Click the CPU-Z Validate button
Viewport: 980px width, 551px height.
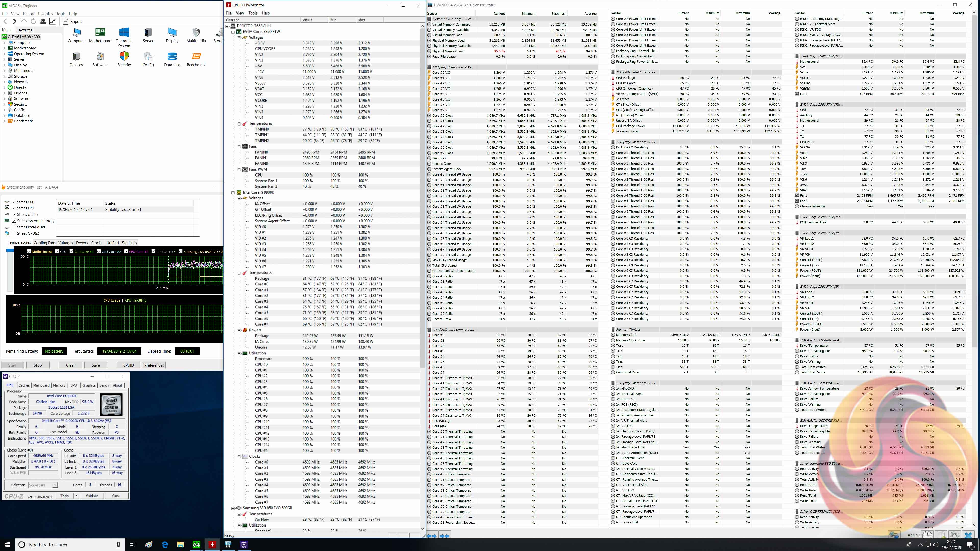coord(92,495)
